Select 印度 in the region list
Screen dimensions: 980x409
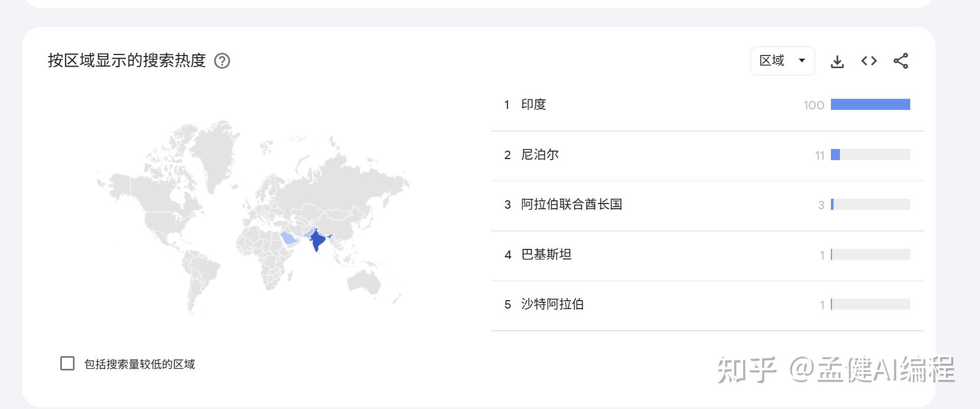[x=533, y=105]
